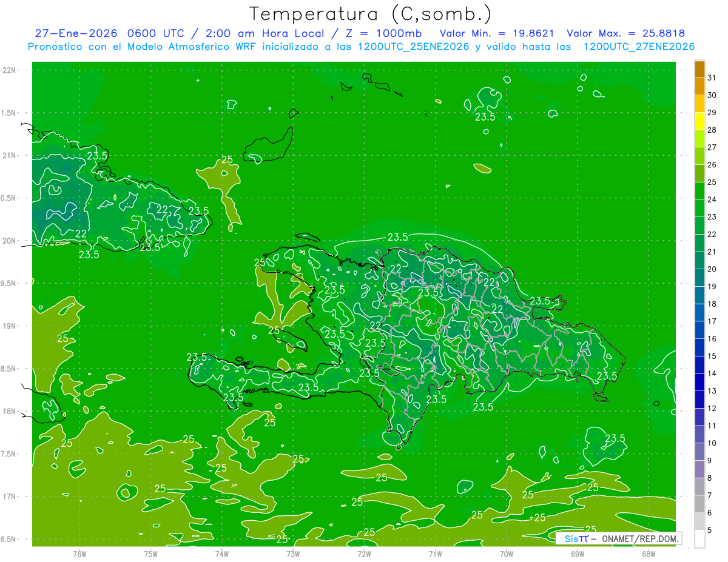Screen dimensions: 728x562
Task: Click the 73W longitude axis label
Action: pos(293,554)
